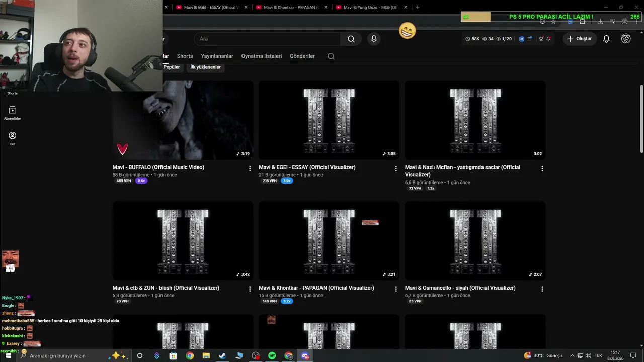
Task: Switch to the Shorts channel tab
Action: [x=185, y=56]
